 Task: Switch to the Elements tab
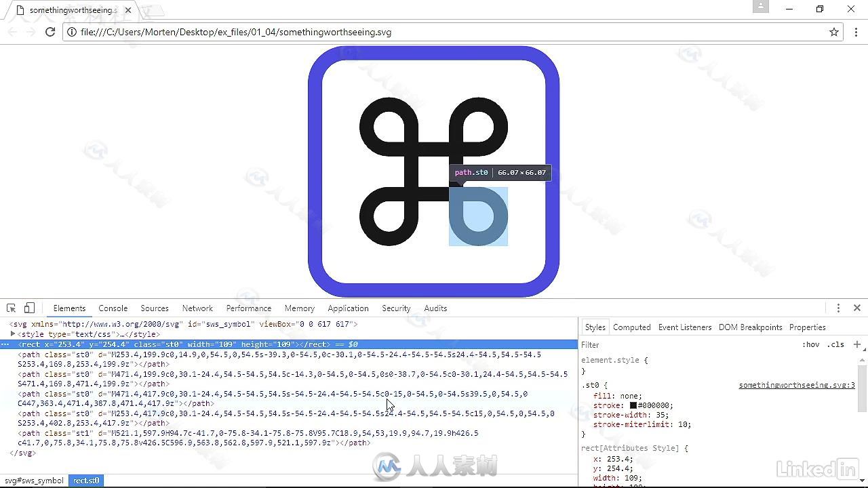[70, 308]
